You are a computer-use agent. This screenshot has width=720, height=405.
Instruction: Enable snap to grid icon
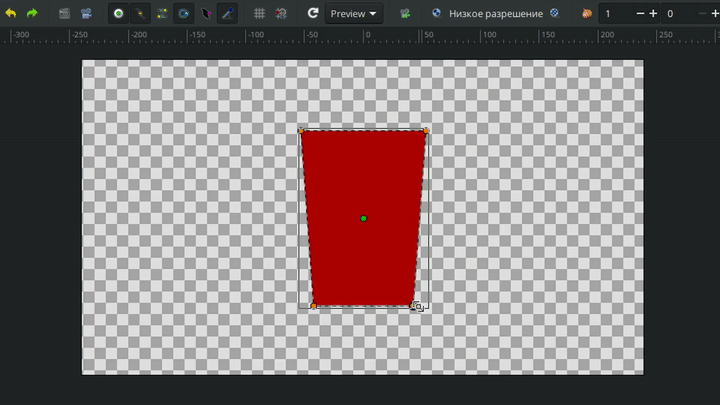click(281, 14)
